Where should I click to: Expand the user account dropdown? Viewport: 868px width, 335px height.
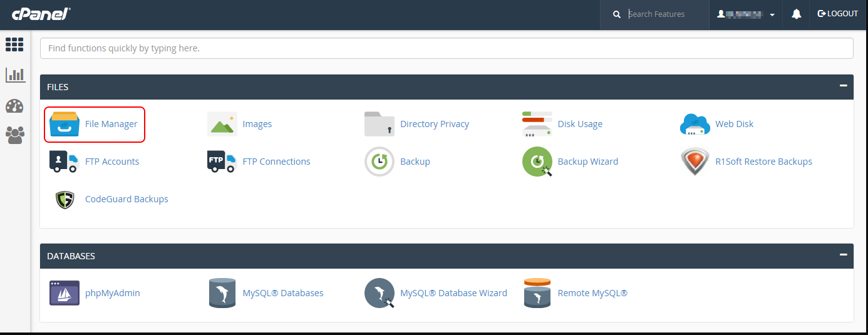[x=747, y=14]
